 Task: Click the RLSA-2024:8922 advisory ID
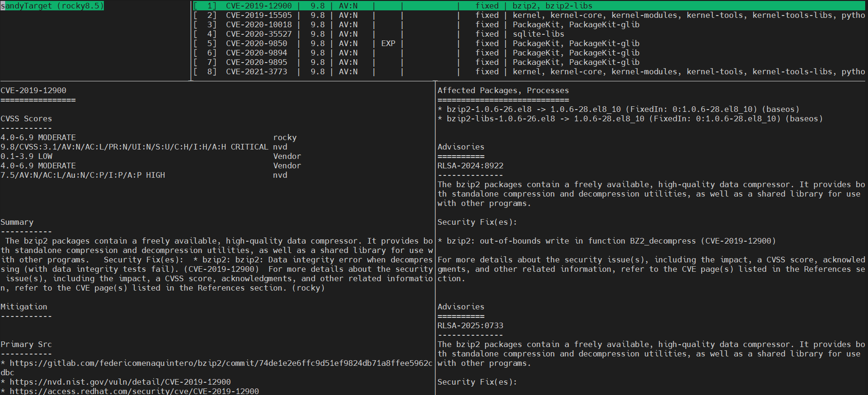pos(470,166)
